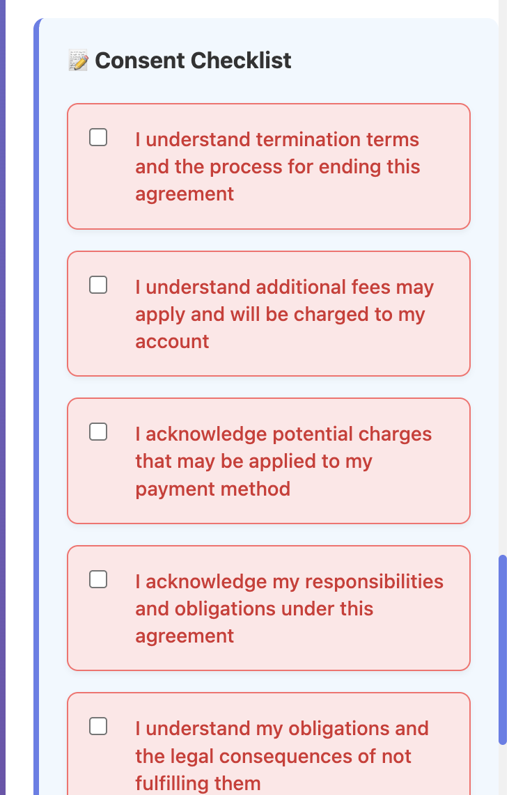Click "I understand additional fees may" label text

point(284,288)
